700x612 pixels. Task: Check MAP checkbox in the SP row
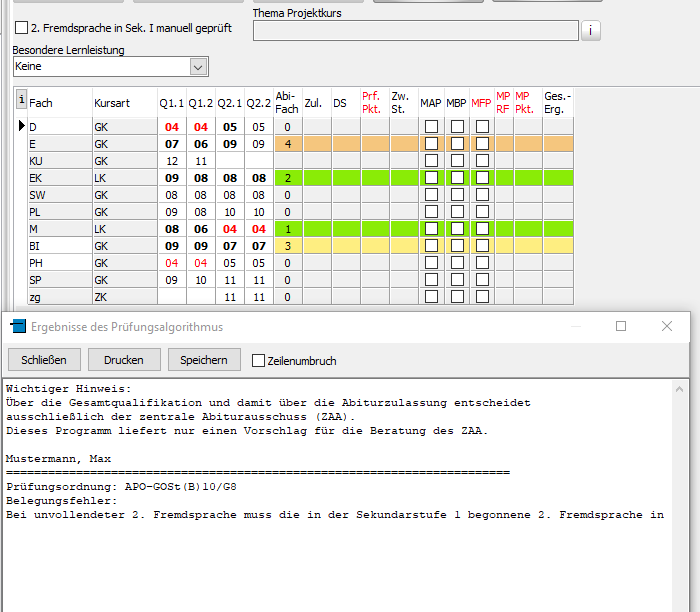click(x=431, y=279)
